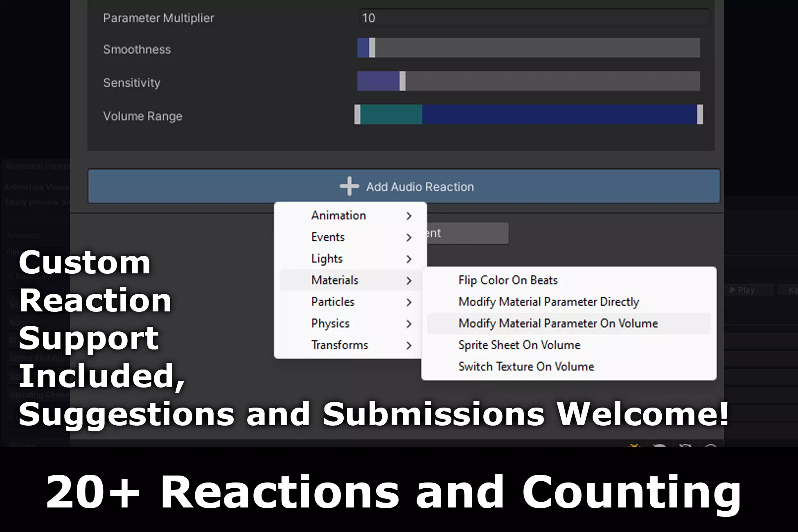
Task: Expand the Physics submenu chevron
Action: (408, 324)
